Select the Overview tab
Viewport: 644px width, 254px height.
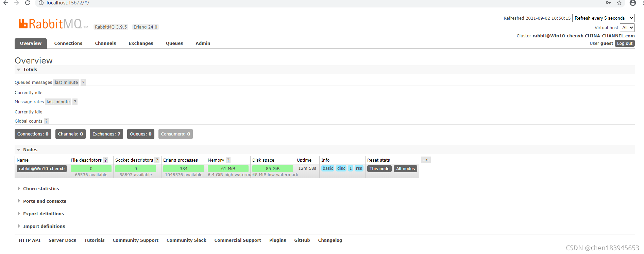coord(31,43)
